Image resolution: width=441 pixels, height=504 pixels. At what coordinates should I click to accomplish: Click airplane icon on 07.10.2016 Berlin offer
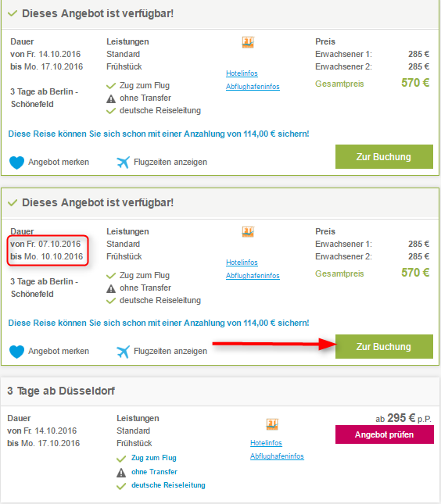coord(124,352)
